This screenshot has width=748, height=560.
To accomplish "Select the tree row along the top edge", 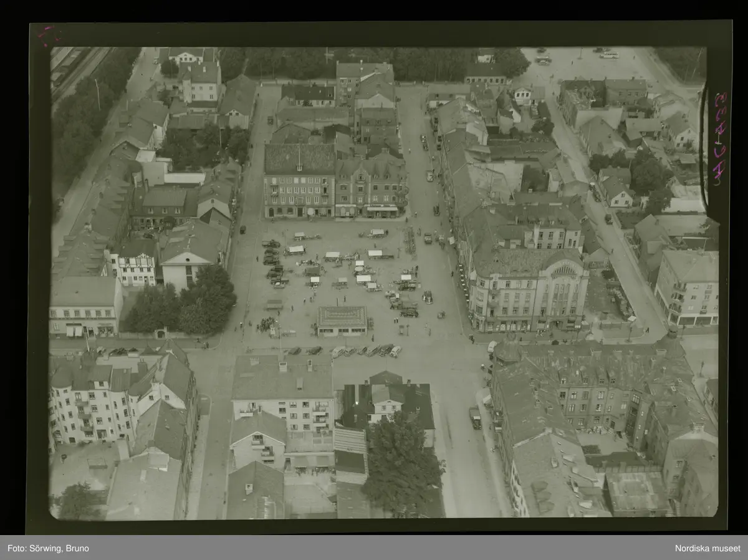I will pos(374,61).
